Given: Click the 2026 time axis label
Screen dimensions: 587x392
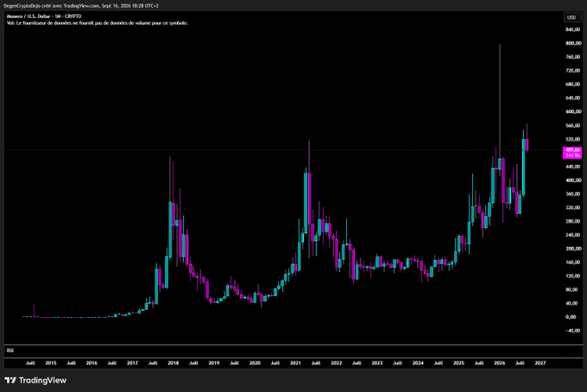Looking at the screenshot, I should (x=500, y=363).
